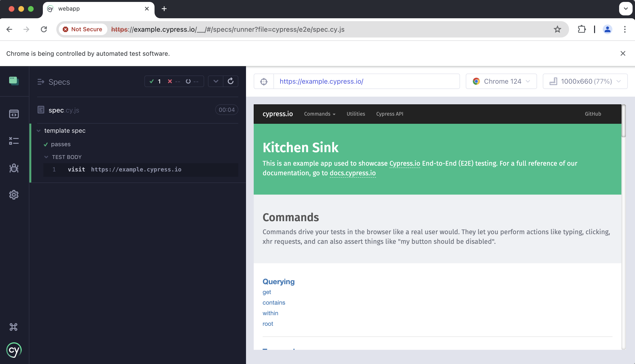Image resolution: width=635 pixels, height=364 pixels.
Task: Expand the Specs list panel
Action: [41, 82]
